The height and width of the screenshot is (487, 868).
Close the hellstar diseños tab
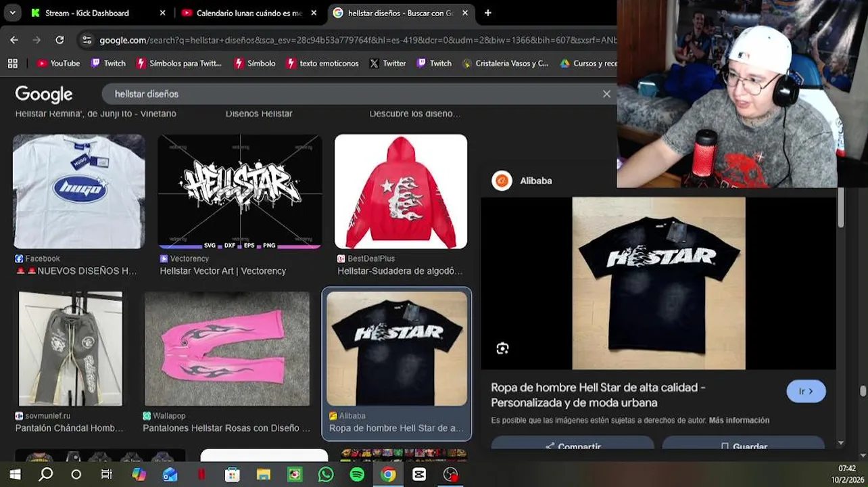pyautogui.click(x=465, y=13)
